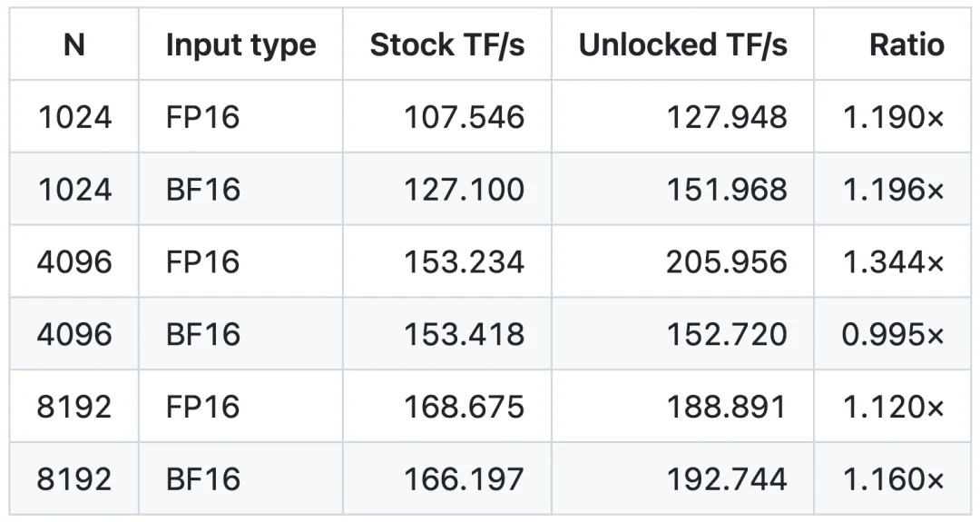This screenshot has height=522, width=980.
Task: Select the Ratio column header
Action: [906, 45]
